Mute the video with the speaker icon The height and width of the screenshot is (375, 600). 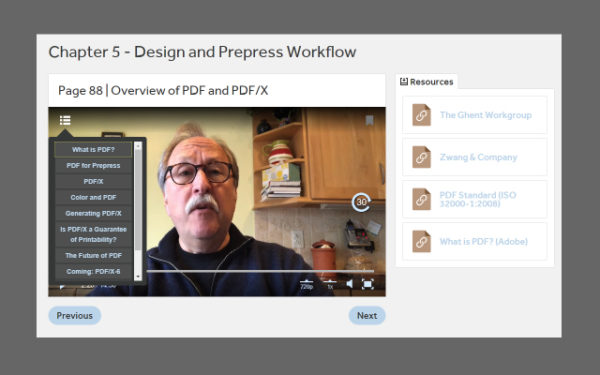(x=350, y=284)
